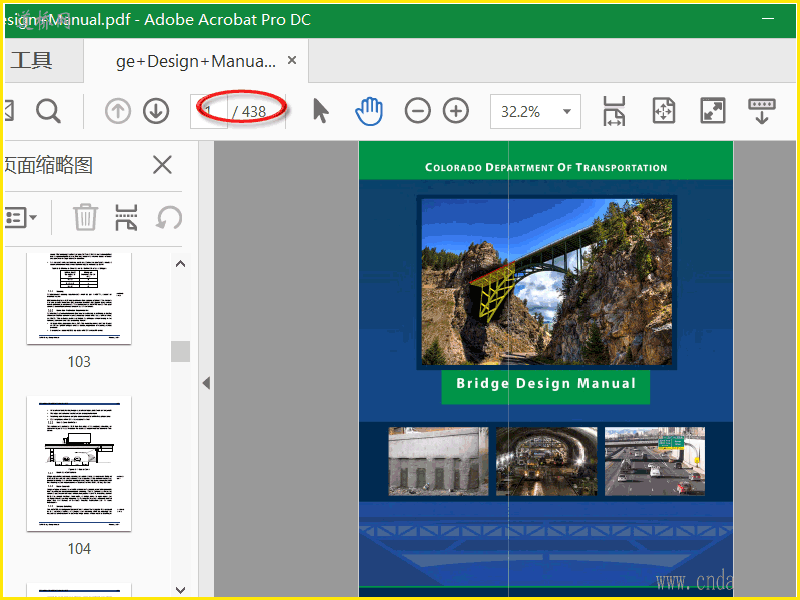Viewport: 800px width, 600px height.
Task: Zoom out with the minus button
Action: [418, 111]
